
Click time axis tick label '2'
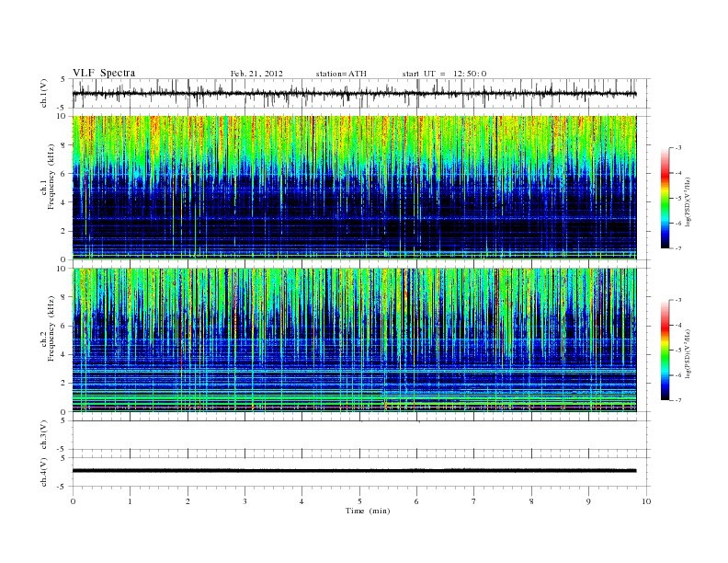[188, 501]
